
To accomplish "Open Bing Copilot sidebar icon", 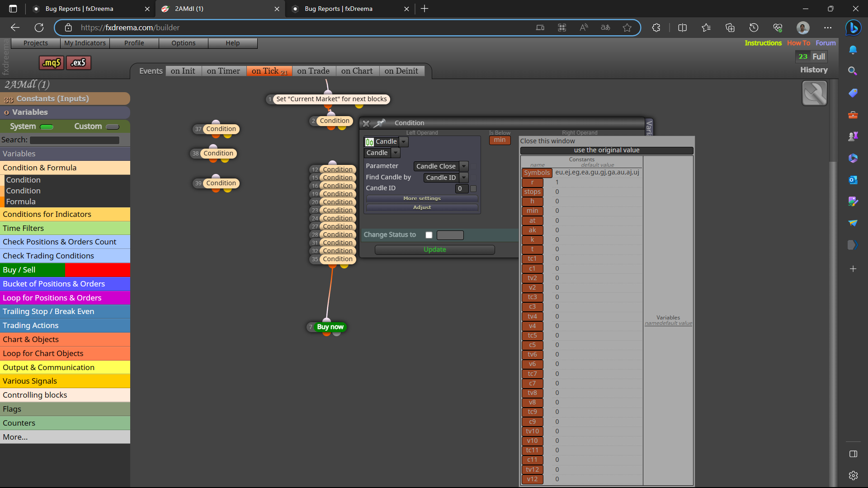I will point(853,28).
